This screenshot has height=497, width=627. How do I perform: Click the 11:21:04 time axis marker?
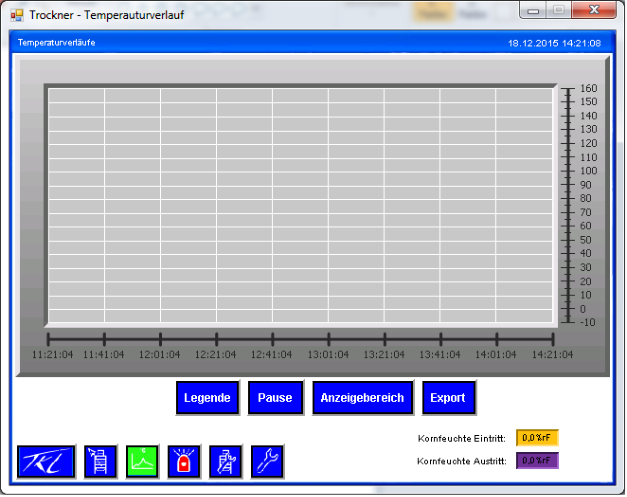[x=49, y=354]
